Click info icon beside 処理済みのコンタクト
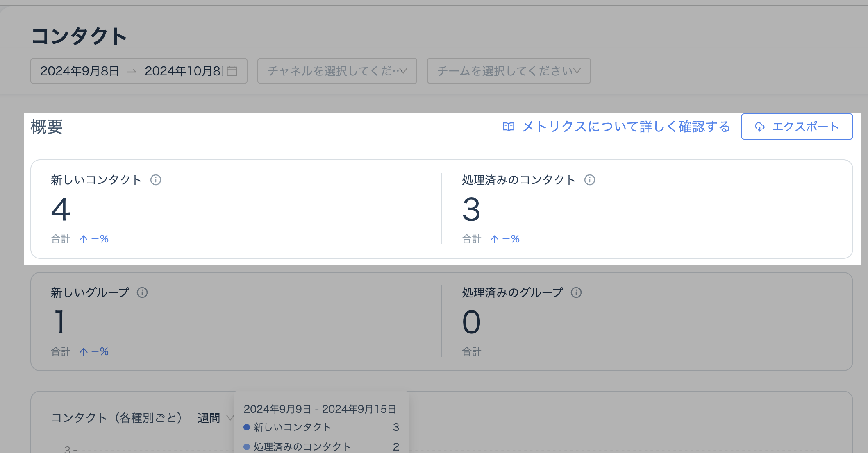Screen dimensions: 868x453 [x=590, y=180]
